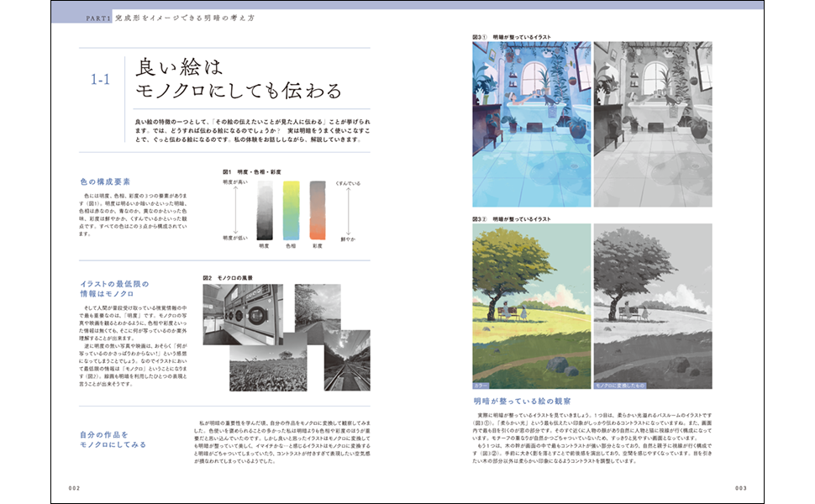The width and height of the screenshot is (815, 504).
Task: Select the color tree landscape illustration
Action: (532, 307)
